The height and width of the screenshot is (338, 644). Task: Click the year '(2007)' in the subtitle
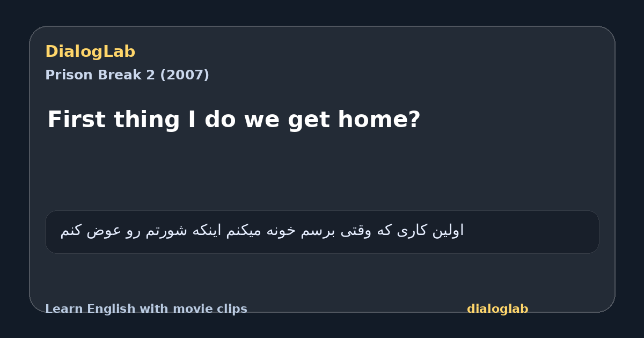click(185, 75)
